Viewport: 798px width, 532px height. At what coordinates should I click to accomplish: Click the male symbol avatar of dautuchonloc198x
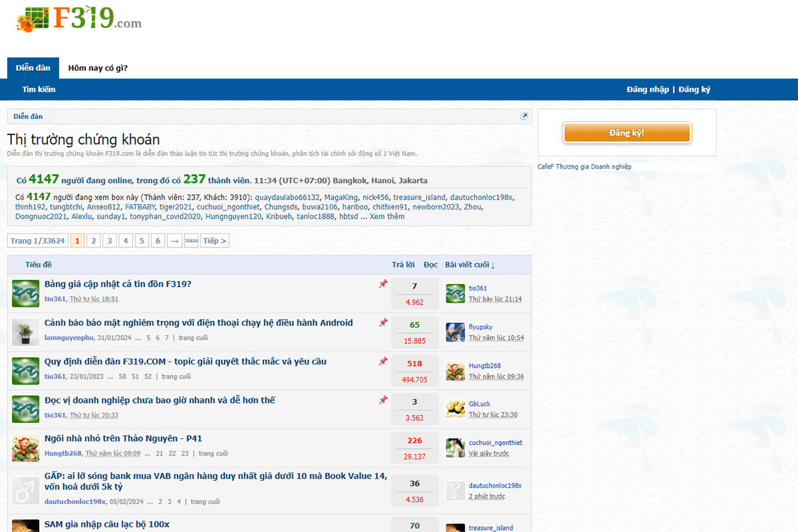[x=26, y=490]
